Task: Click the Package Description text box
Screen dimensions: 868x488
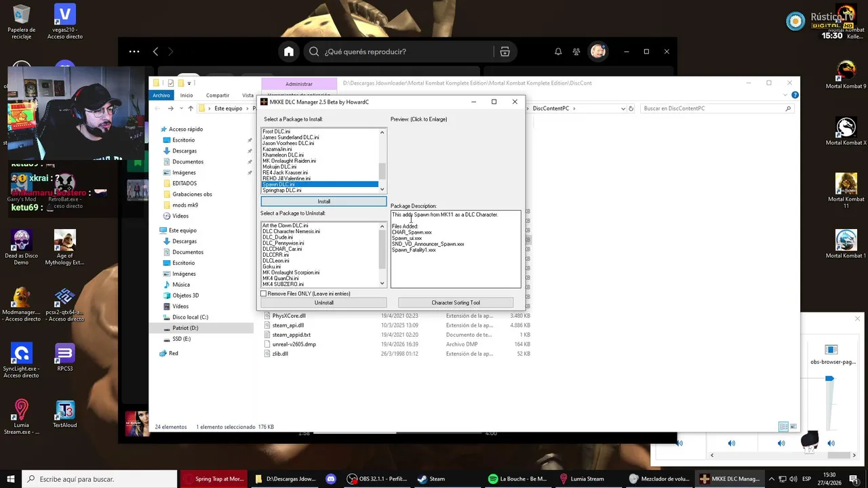Action: [456, 249]
